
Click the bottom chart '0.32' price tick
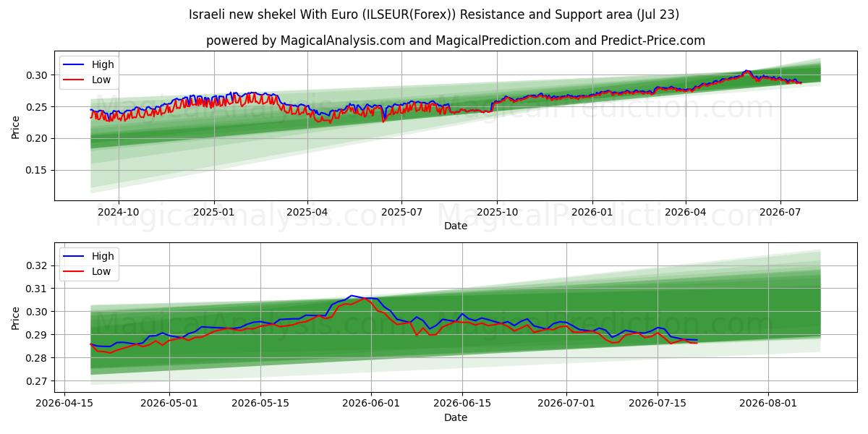click(x=38, y=265)
